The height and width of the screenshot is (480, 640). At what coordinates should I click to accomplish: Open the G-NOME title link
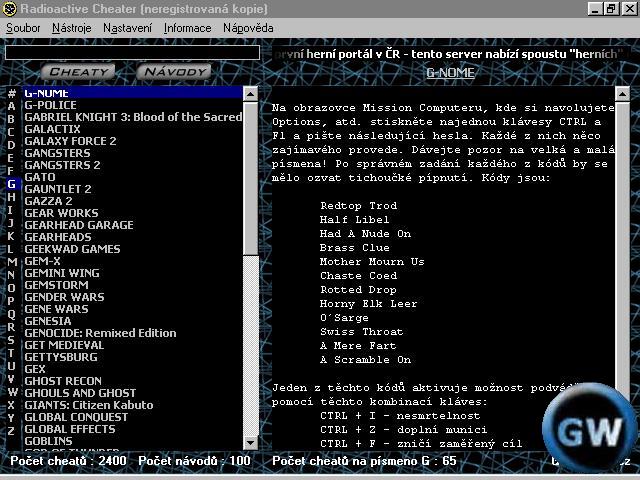click(450, 73)
